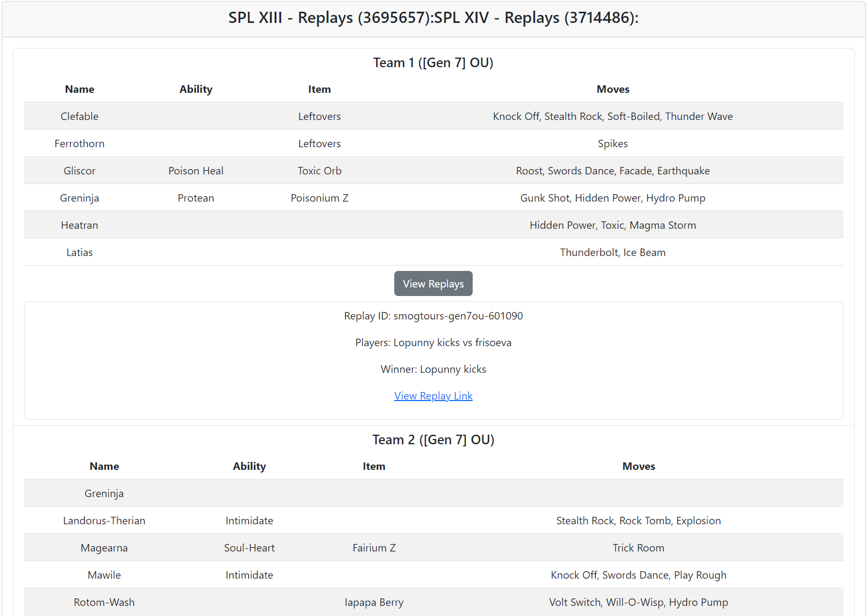868x616 pixels.
Task: Select the Poisonium Z item cell
Action: (x=319, y=198)
